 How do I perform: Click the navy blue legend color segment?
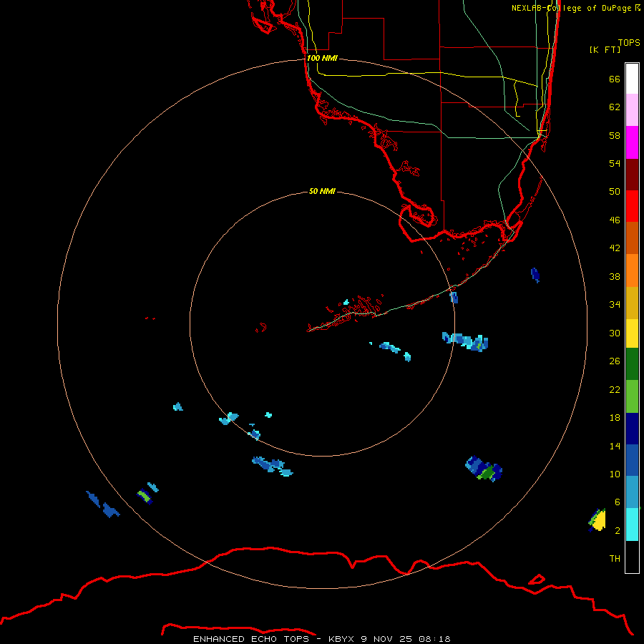[x=632, y=429]
